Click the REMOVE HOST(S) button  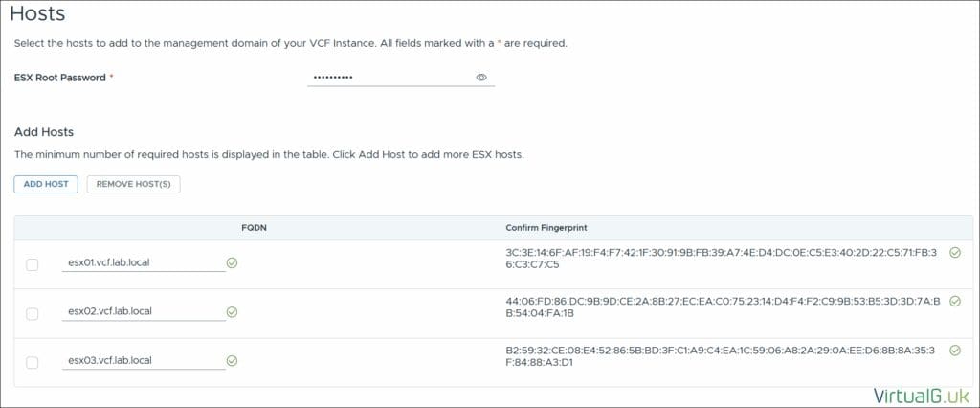coord(133,184)
